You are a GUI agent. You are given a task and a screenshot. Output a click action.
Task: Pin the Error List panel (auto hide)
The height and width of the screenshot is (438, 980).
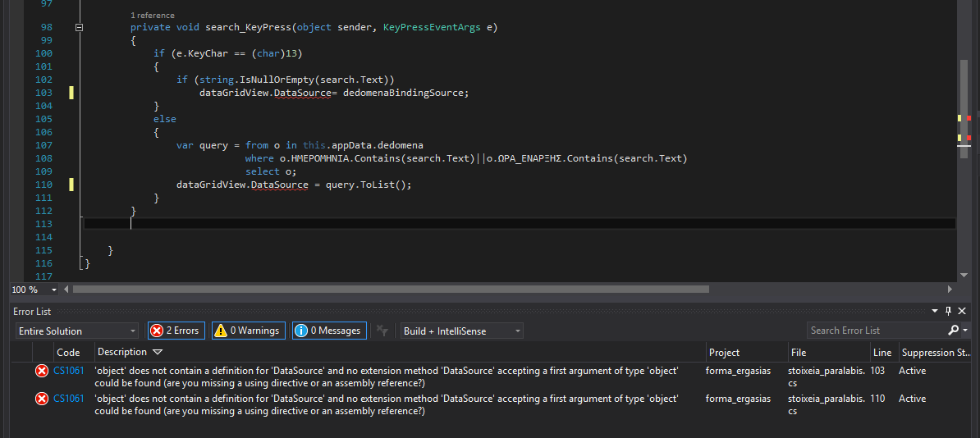[948, 311]
